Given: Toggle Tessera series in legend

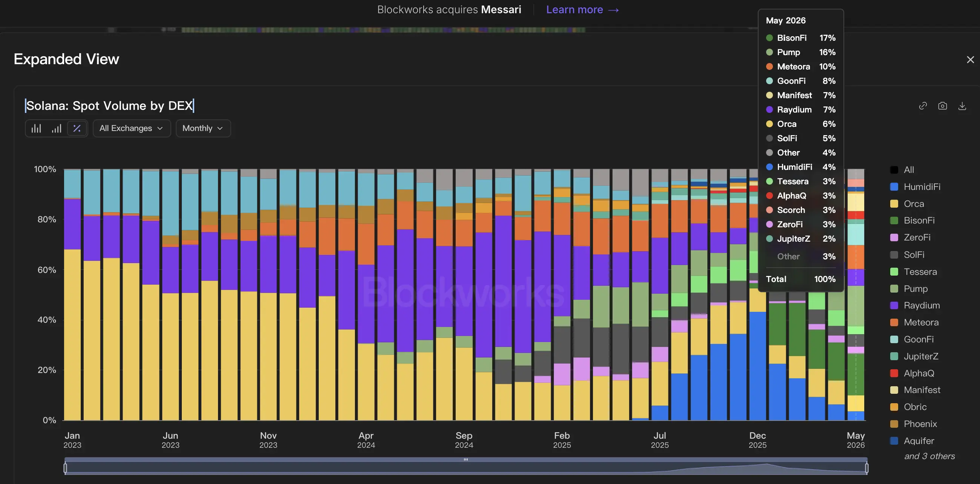Looking at the screenshot, I should click(914, 271).
